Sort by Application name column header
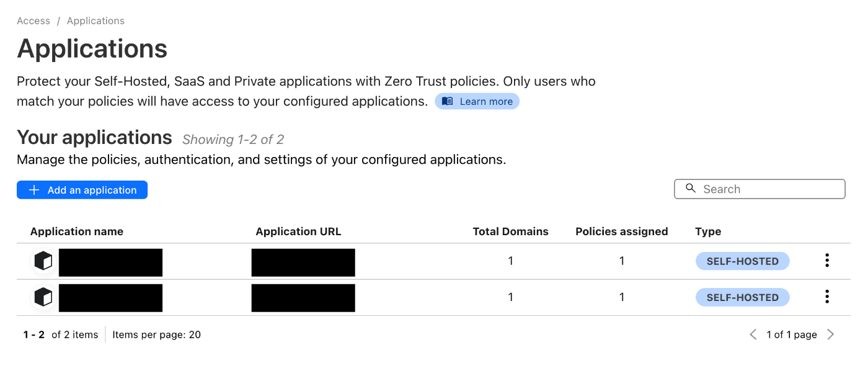Viewport: 868px width, 368px height. click(x=77, y=231)
